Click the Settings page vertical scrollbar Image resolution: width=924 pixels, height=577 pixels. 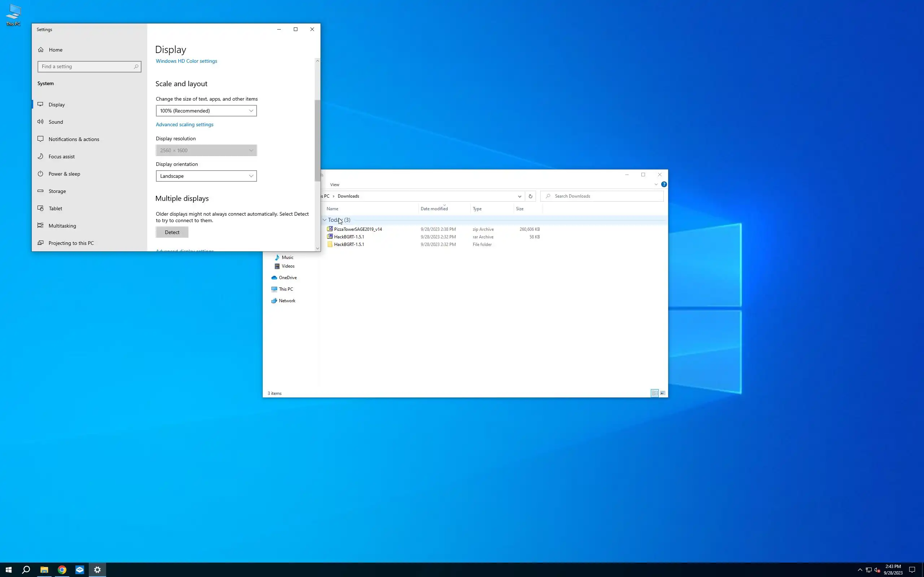tap(317, 140)
